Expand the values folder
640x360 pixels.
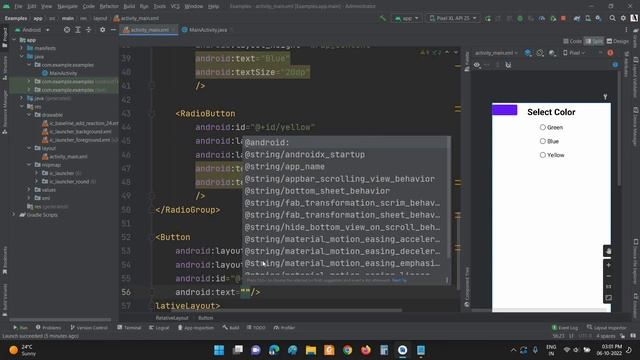[x=29, y=190]
